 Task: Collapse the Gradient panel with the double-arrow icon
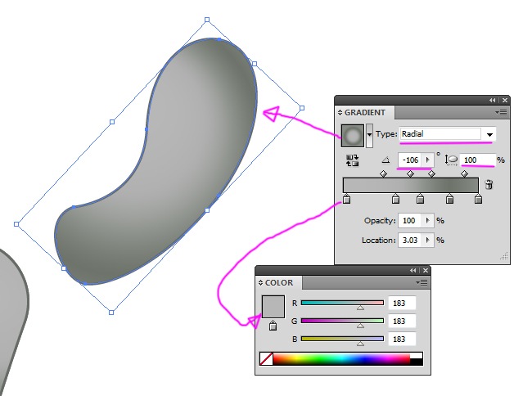[492, 100]
